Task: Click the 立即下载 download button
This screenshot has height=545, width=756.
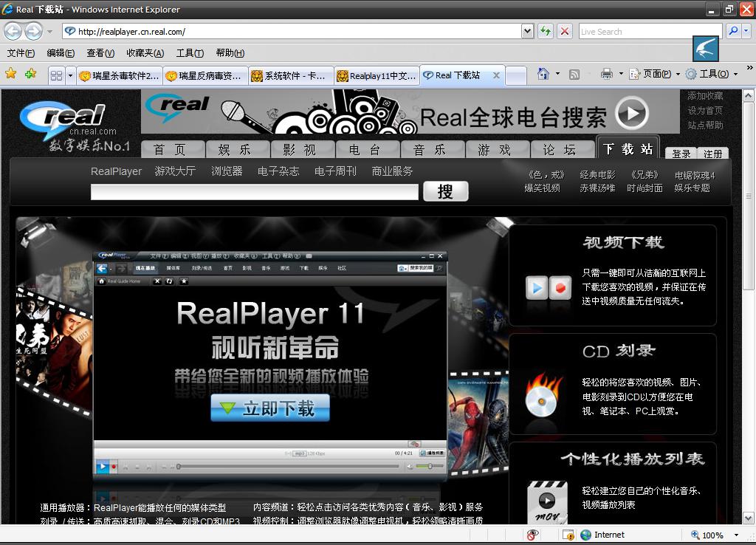Action: tap(270, 408)
